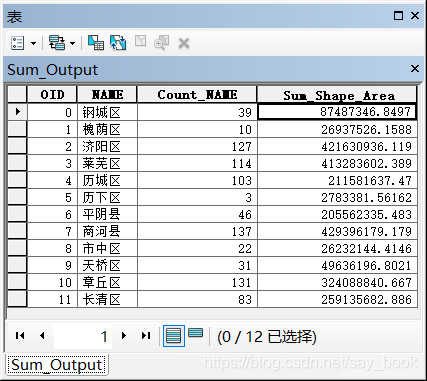This screenshot has width=427, height=381.
Task: Click the Select By Attributes icon
Action: coord(96,43)
